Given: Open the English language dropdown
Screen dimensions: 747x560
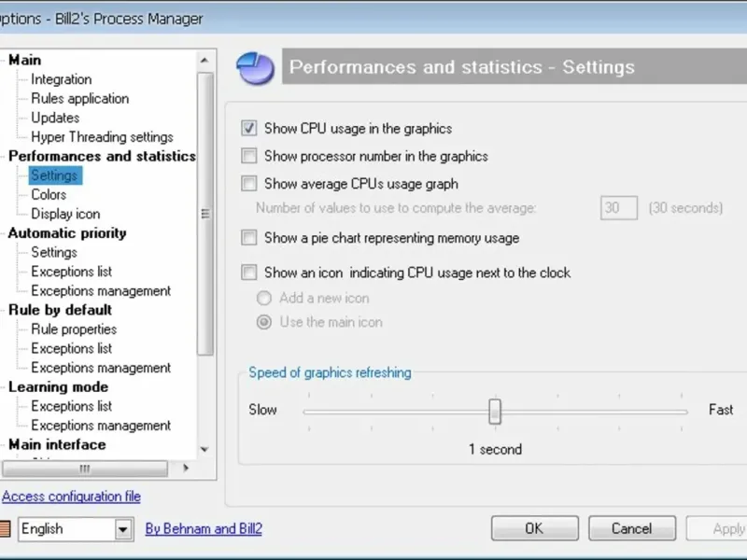Looking at the screenshot, I should coord(123,529).
